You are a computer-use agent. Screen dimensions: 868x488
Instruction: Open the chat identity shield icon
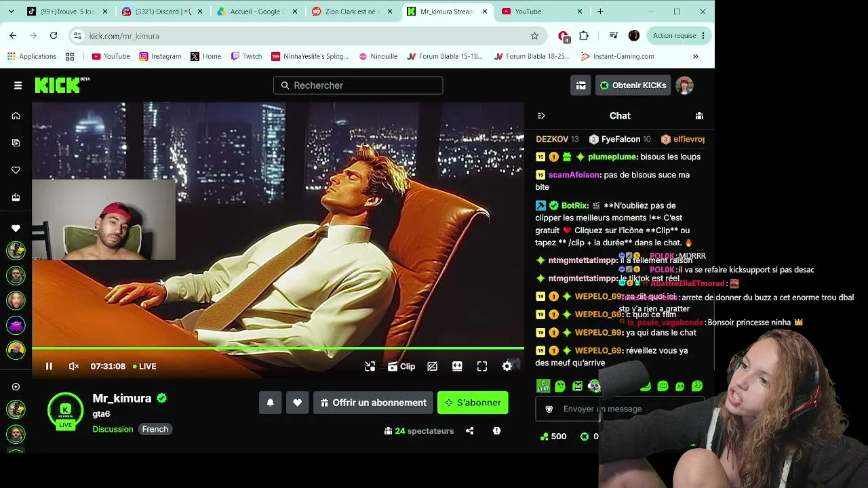pyautogui.click(x=549, y=409)
